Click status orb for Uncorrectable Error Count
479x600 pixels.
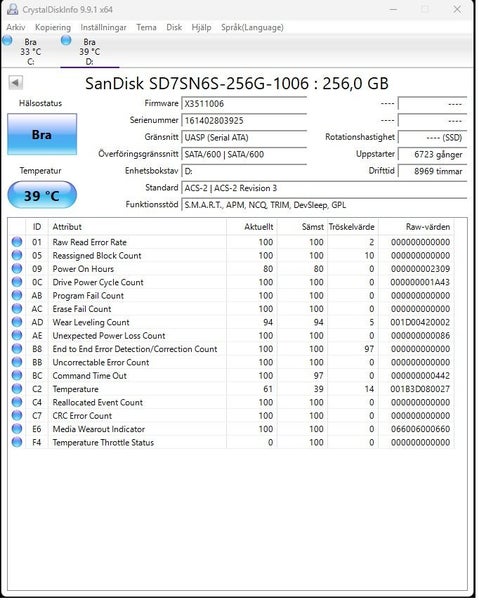pos(17,362)
